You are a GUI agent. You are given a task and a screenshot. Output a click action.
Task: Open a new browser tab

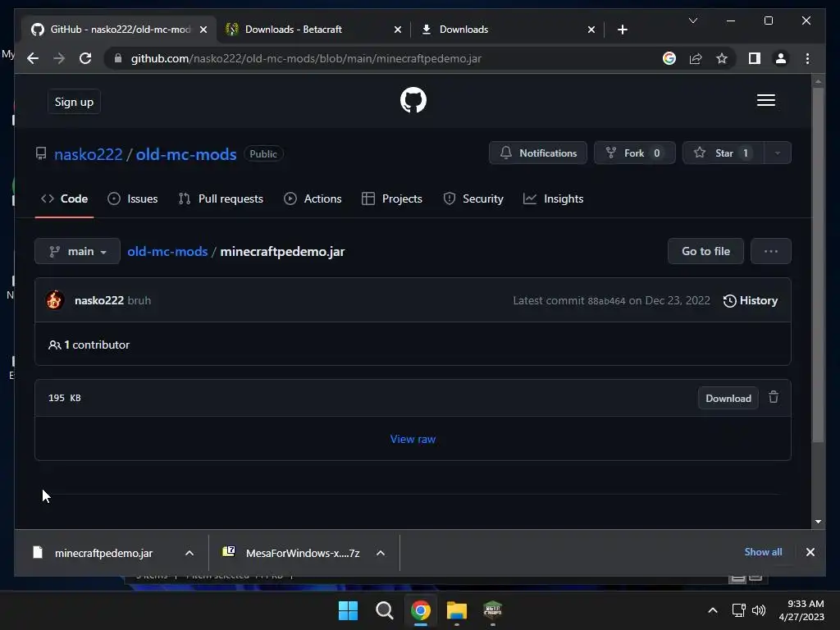(x=622, y=30)
